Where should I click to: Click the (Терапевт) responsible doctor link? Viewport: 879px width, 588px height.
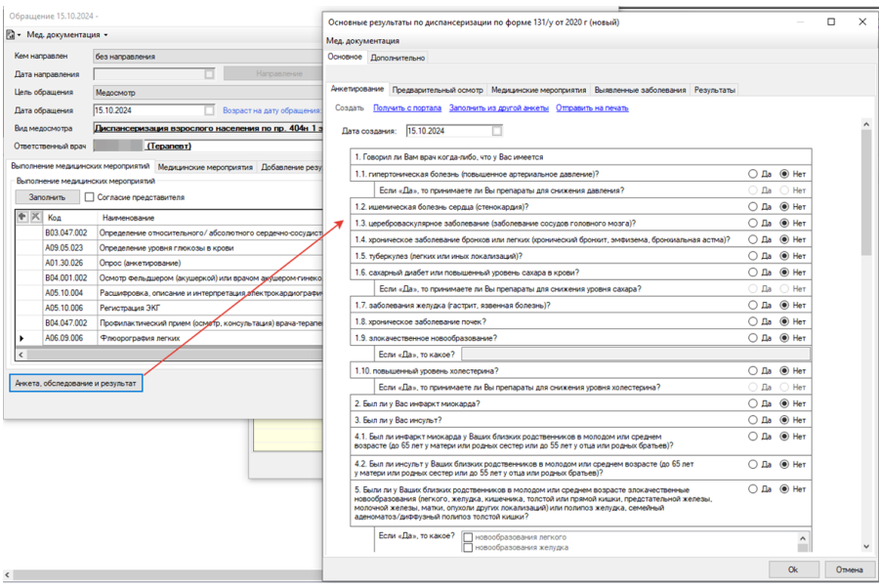pyautogui.click(x=169, y=146)
